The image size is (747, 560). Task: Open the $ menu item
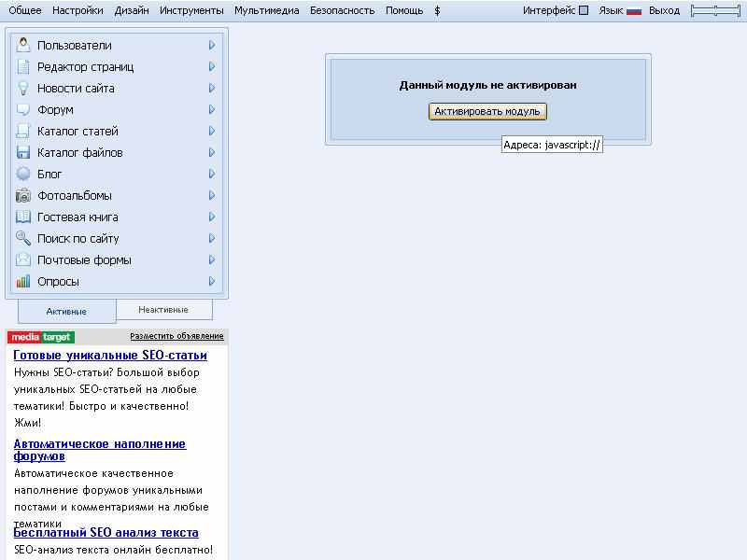click(x=437, y=10)
